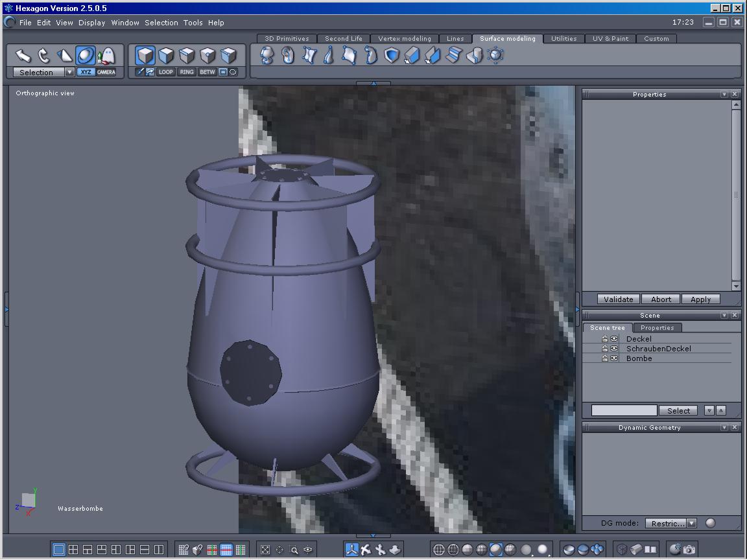Click the LOOP selection button

click(x=166, y=72)
